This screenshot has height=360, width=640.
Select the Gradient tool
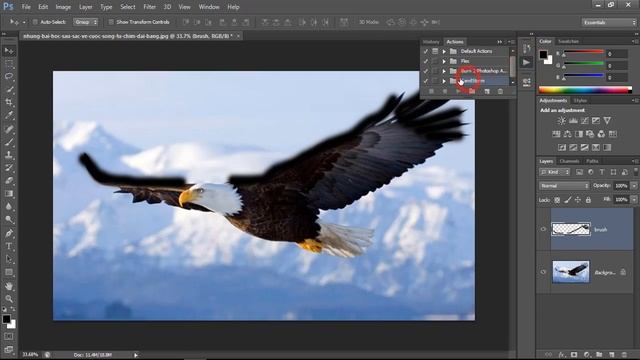click(9, 194)
